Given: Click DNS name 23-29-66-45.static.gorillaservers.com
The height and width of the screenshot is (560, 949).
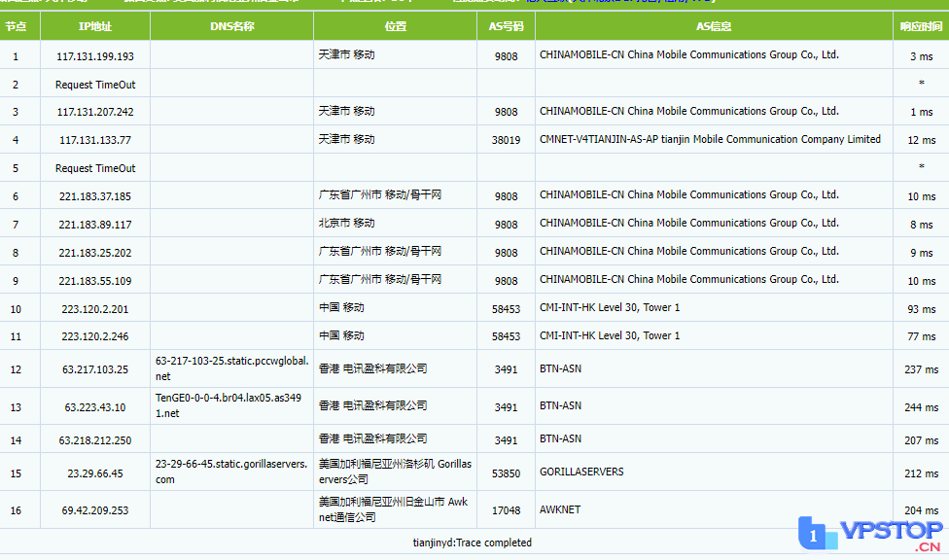Looking at the screenshot, I should click(231, 472).
